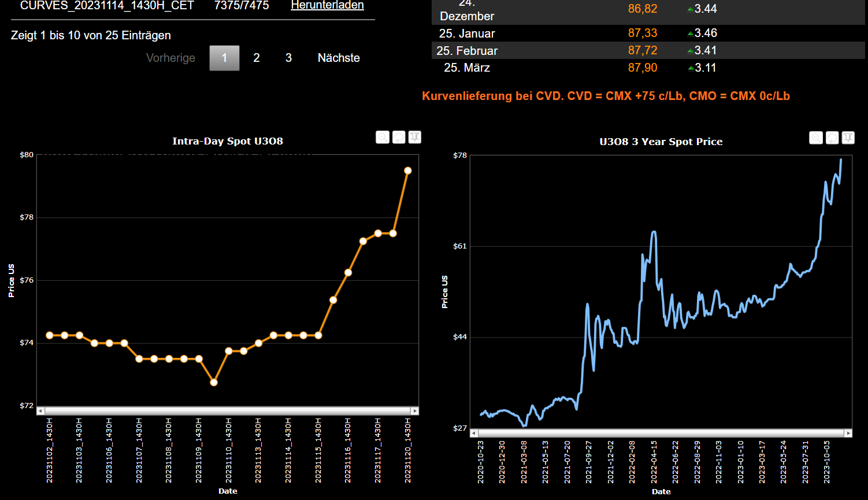Pin the U3O8 3 Year Spot chart
The height and width of the screenshot is (500, 868).
[848, 138]
